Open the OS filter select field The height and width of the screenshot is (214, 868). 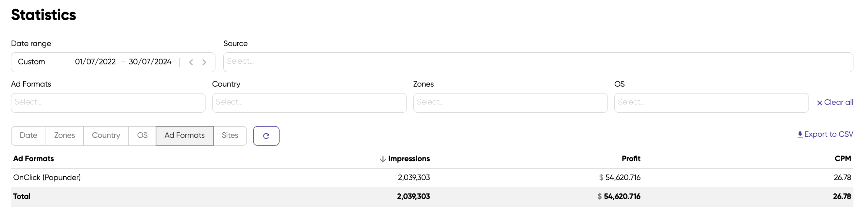click(x=711, y=102)
